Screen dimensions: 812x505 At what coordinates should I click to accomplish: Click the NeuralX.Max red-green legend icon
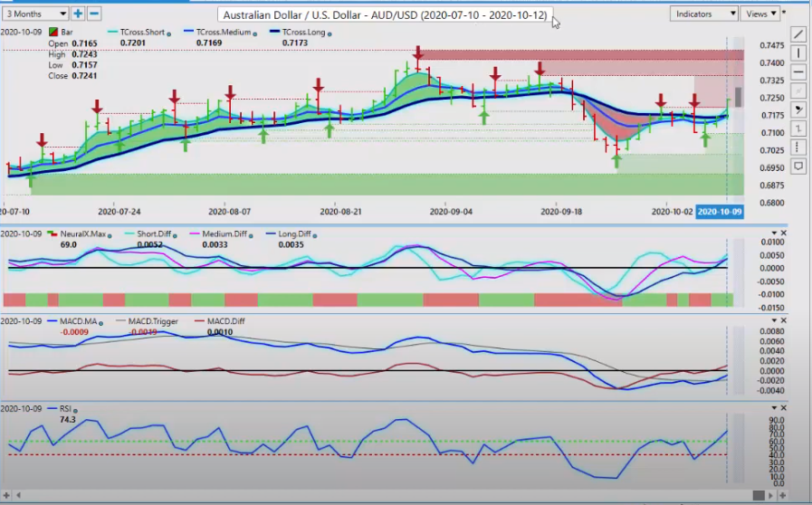(x=52, y=234)
